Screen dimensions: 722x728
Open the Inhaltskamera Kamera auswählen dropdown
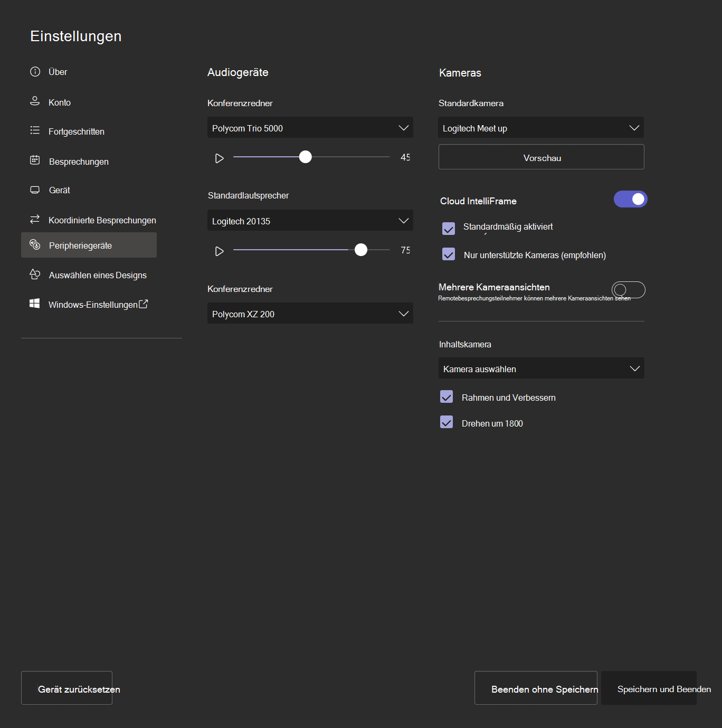(541, 368)
